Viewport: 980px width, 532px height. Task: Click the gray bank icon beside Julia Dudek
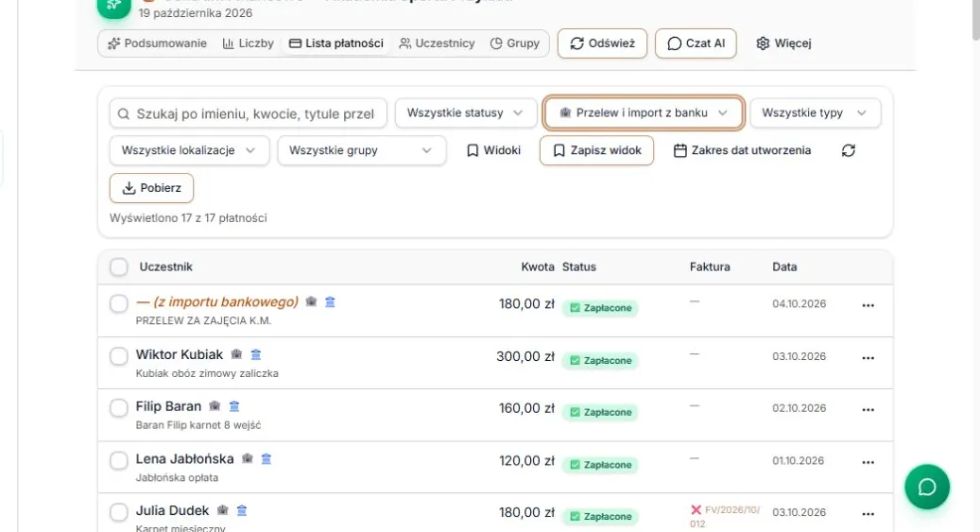[x=222, y=511]
